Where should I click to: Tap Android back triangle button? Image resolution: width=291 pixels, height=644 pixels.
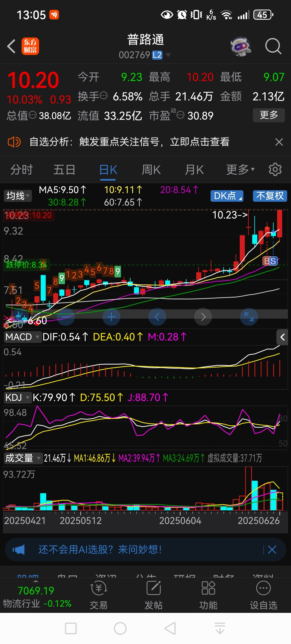(170, 628)
